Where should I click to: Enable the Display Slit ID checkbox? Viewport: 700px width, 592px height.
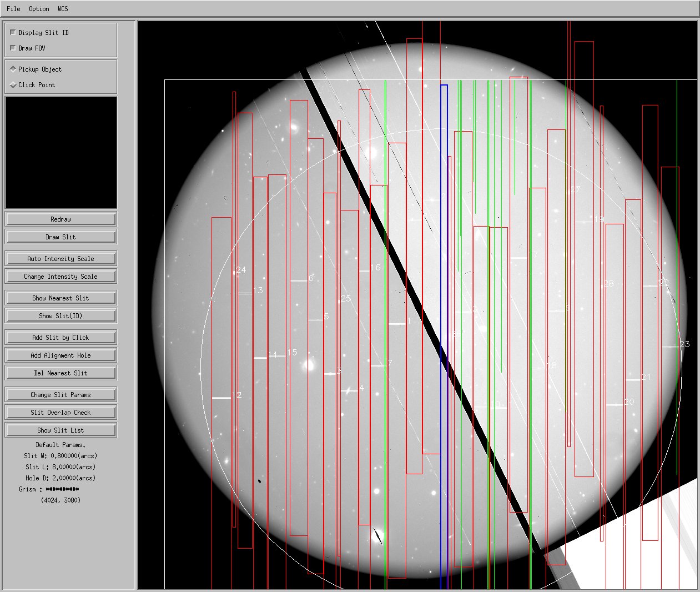[x=13, y=33]
